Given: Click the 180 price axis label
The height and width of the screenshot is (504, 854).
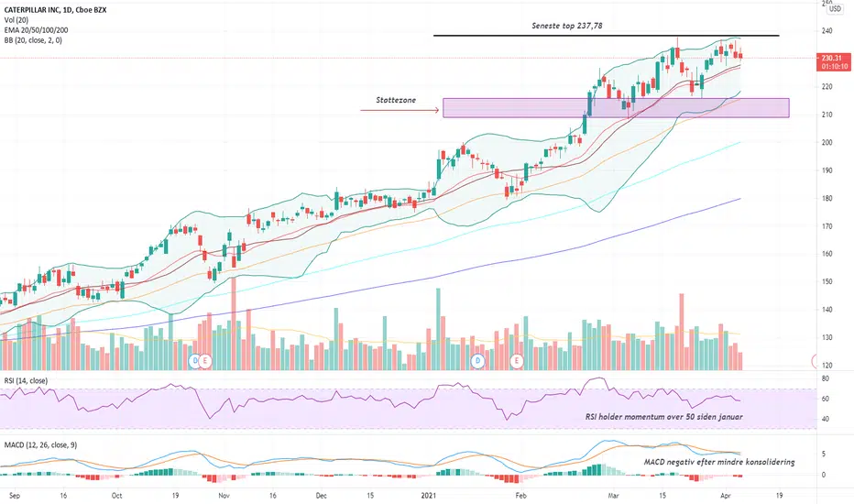Looking at the screenshot, I should [827, 198].
